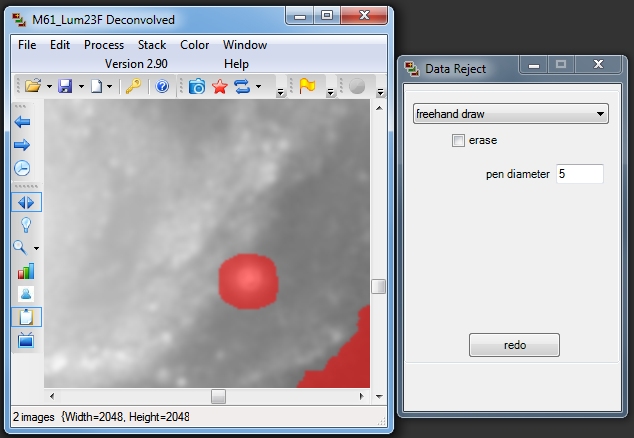Click the redo button
634x438 pixels.
[514, 345]
